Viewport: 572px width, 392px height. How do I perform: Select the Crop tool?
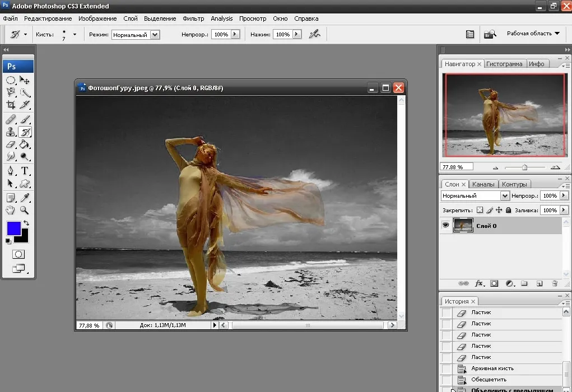11,105
